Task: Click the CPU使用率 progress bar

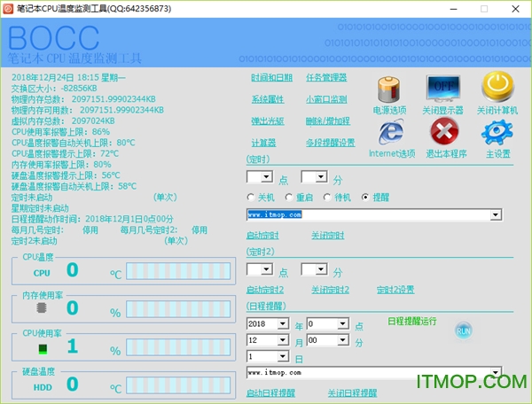Action: pos(178,347)
